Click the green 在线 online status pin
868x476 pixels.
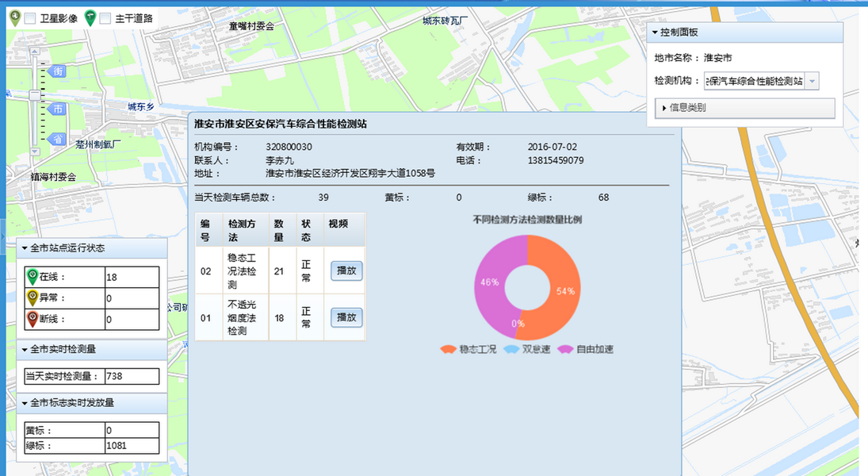click(33, 276)
